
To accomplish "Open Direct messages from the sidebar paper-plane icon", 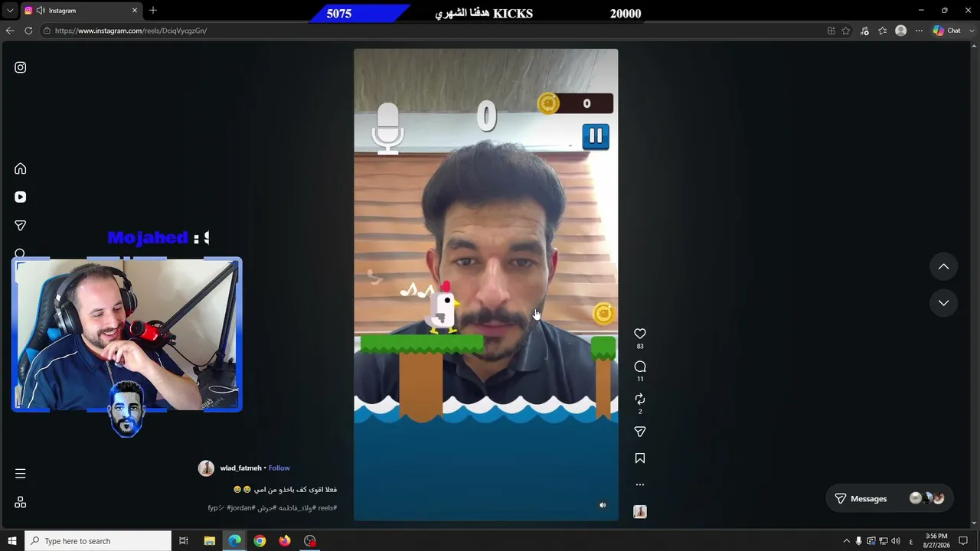I will (x=21, y=226).
